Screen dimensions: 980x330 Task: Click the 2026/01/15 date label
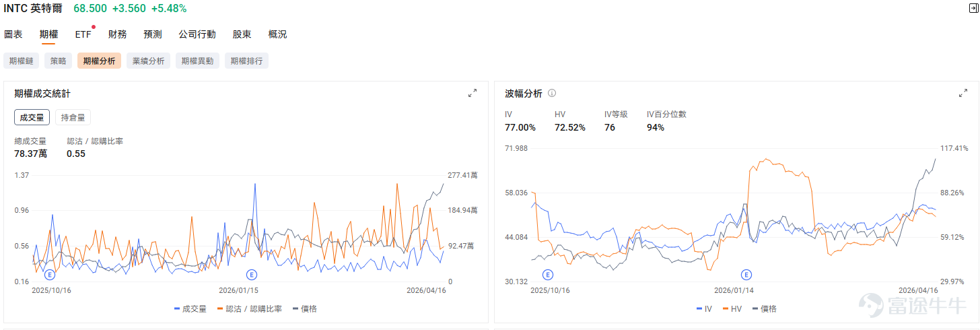coord(238,290)
